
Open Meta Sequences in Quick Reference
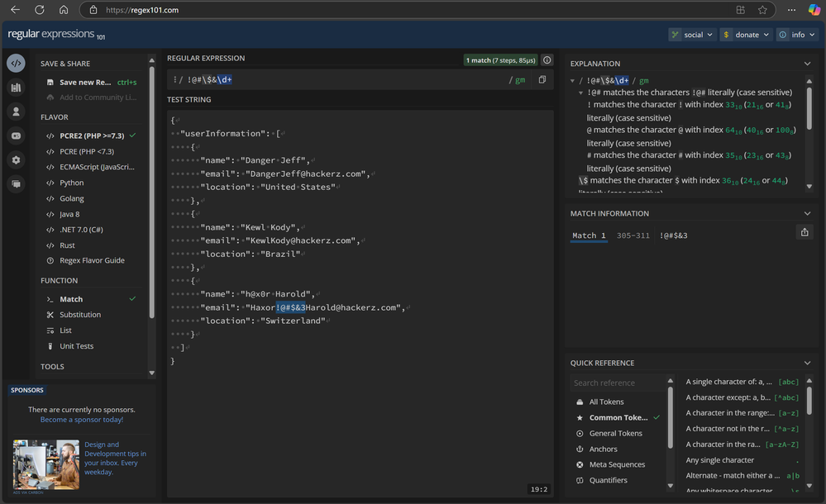tap(617, 465)
